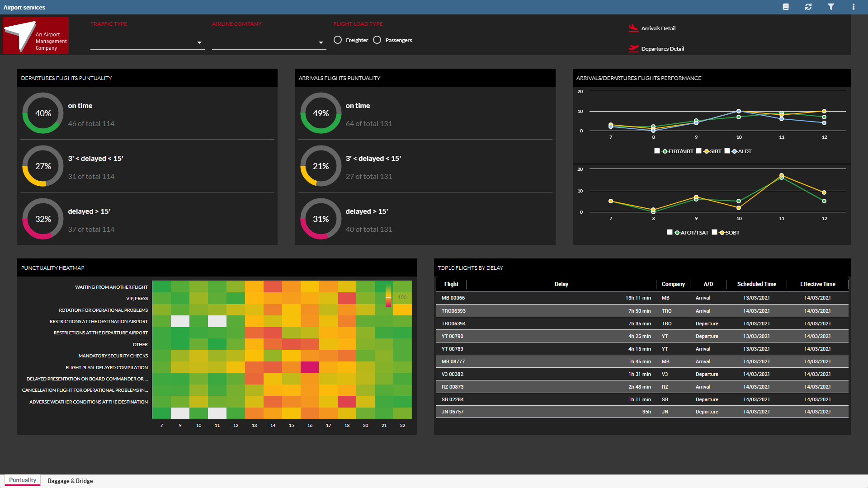This screenshot has width=868, height=488.
Task: Select the Passengers radio button
Action: 377,40
